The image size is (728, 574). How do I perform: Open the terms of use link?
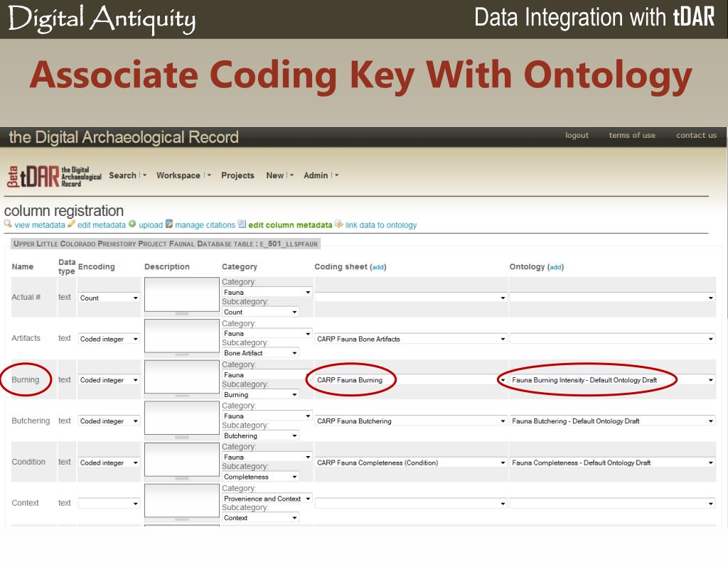click(x=632, y=135)
